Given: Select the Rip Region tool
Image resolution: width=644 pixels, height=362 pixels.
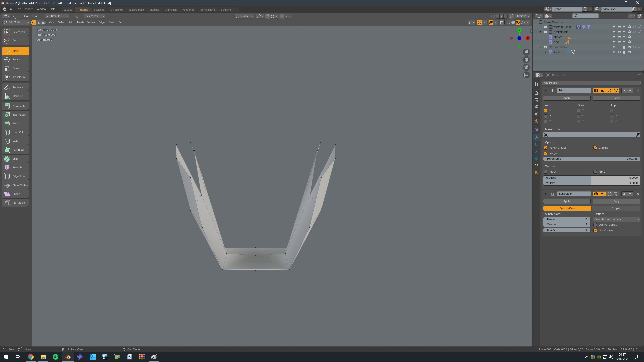Looking at the screenshot, I should click(16, 203).
